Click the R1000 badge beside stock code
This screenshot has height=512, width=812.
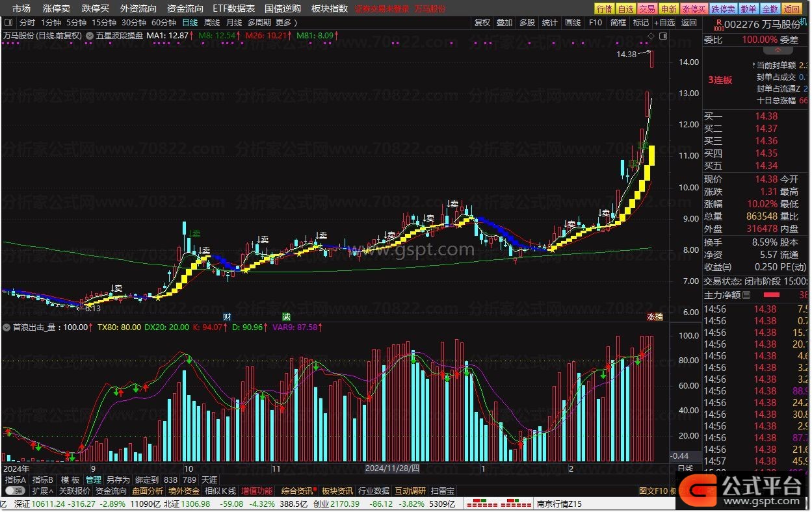click(x=718, y=25)
